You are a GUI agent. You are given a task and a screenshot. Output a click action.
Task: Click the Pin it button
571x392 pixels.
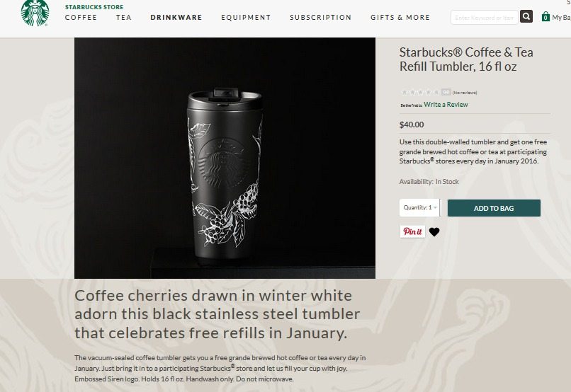[412, 231]
